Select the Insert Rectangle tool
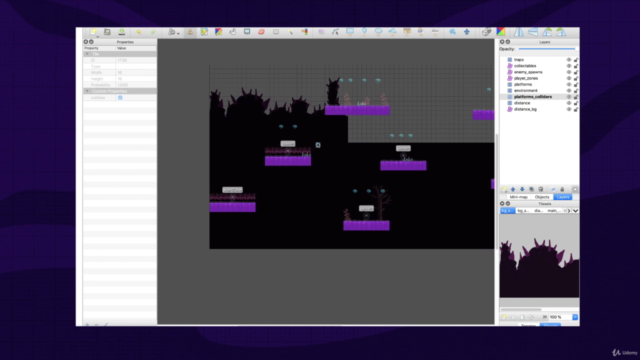 [x=350, y=32]
